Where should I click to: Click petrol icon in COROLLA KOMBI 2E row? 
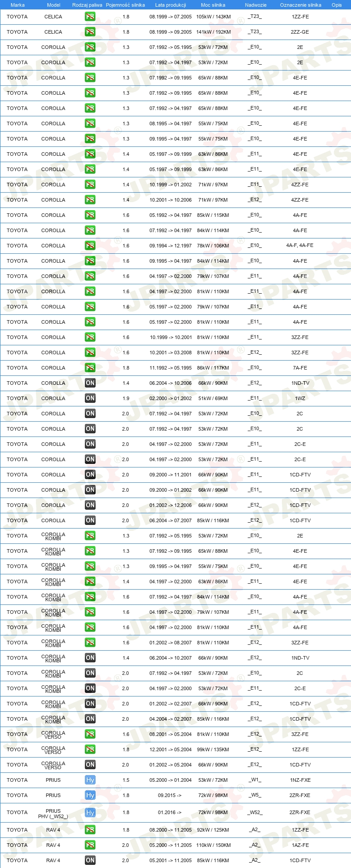click(x=90, y=536)
